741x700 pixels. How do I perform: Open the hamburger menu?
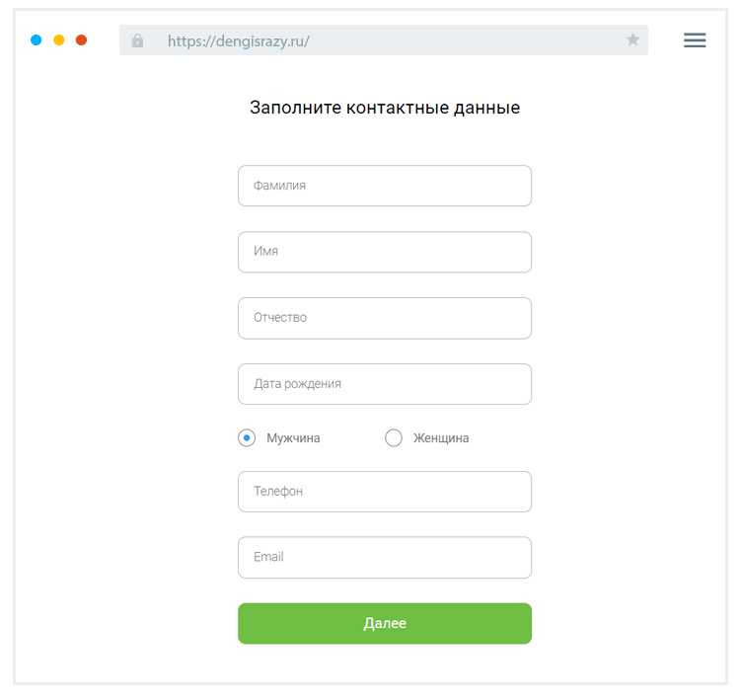[x=695, y=40]
